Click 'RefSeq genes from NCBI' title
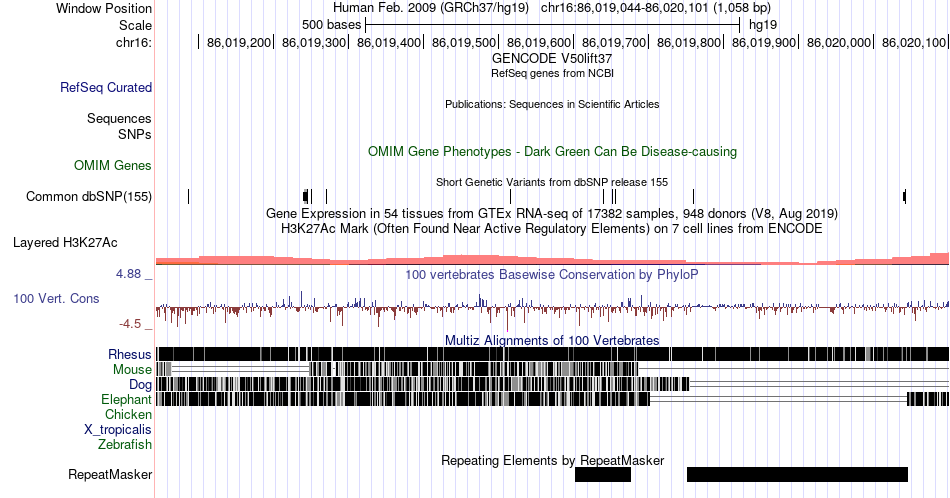Image resolution: width=950 pixels, height=498 pixels. coord(552,73)
